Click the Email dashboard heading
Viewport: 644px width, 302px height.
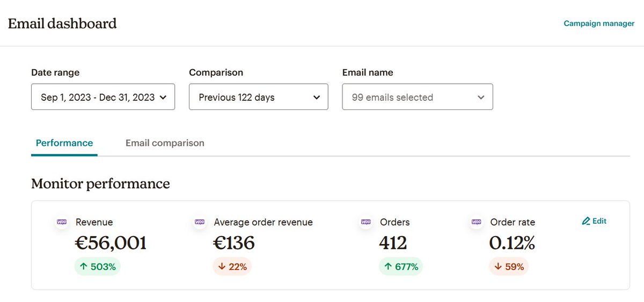point(62,24)
